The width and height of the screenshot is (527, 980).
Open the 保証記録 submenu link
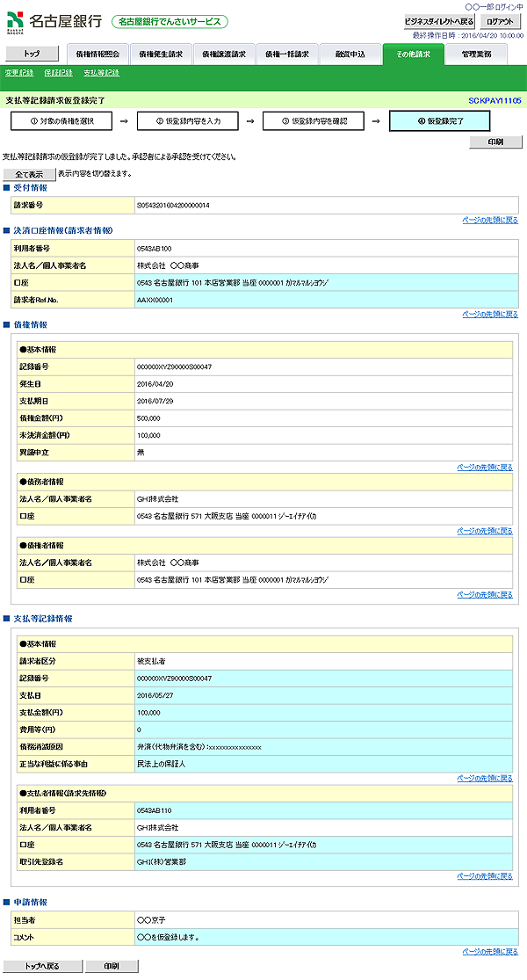[59, 73]
